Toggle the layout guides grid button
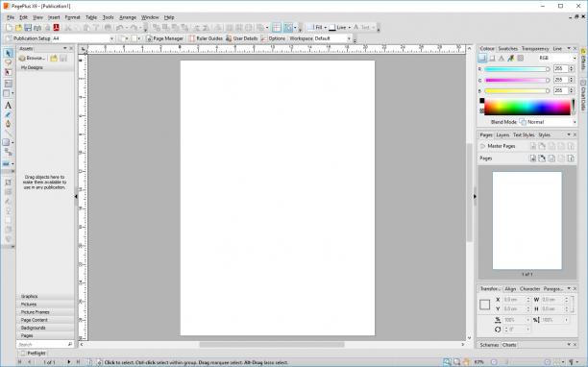The height and width of the screenshot is (367, 588). click(x=277, y=27)
